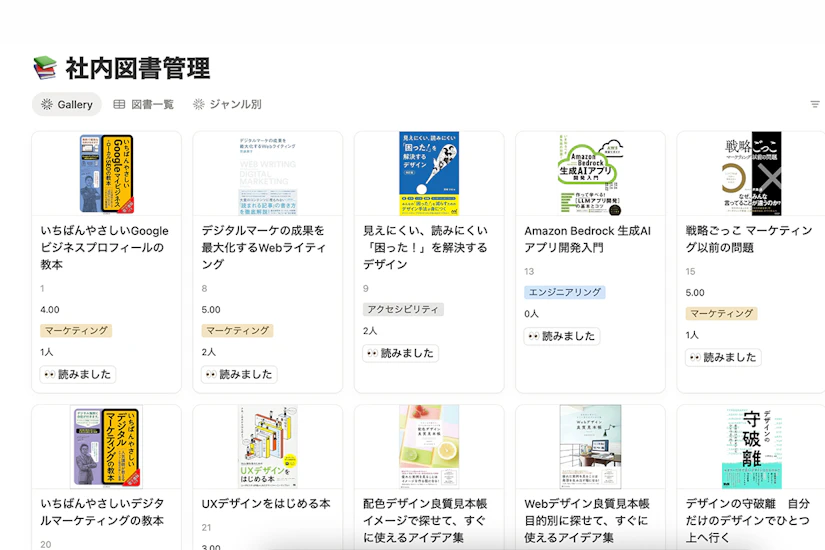Click the 社内図書管理 page title
Viewport: 825px width, 550px height.
[x=137, y=68]
